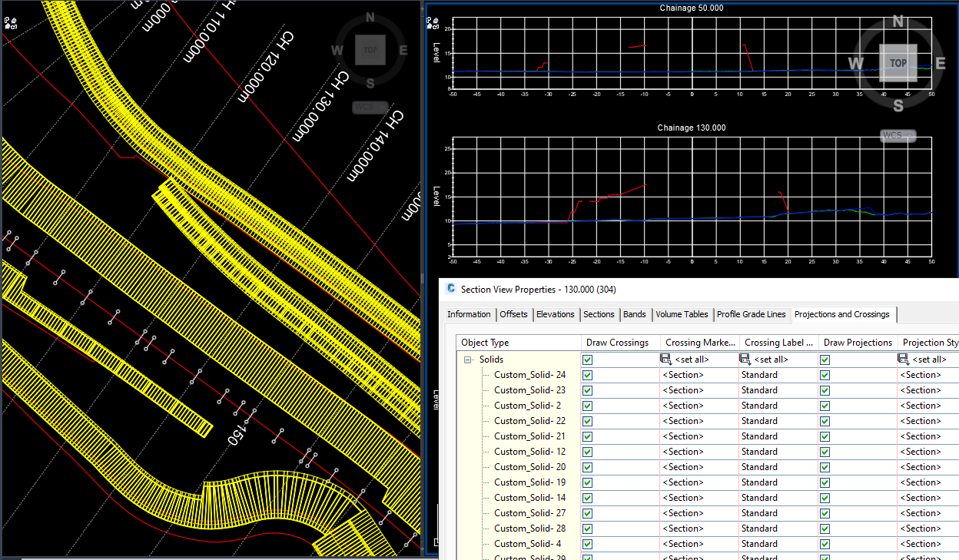Click W on the section viewport ViewCube compass
Image resolution: width=959 pixels, height=560 pixels.
click(857, 63)
